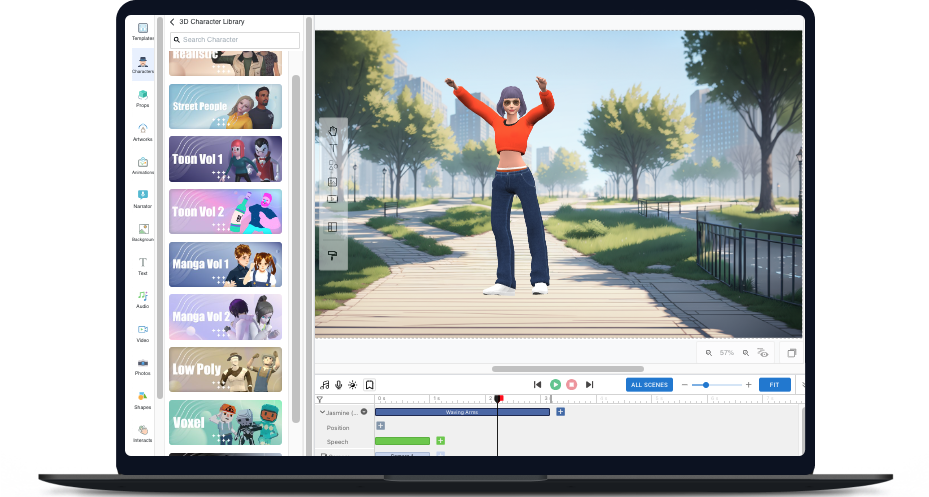Open the Props panel in the sidebar
The height and width of the screenshot is (497, 929).
coord(143,96)
